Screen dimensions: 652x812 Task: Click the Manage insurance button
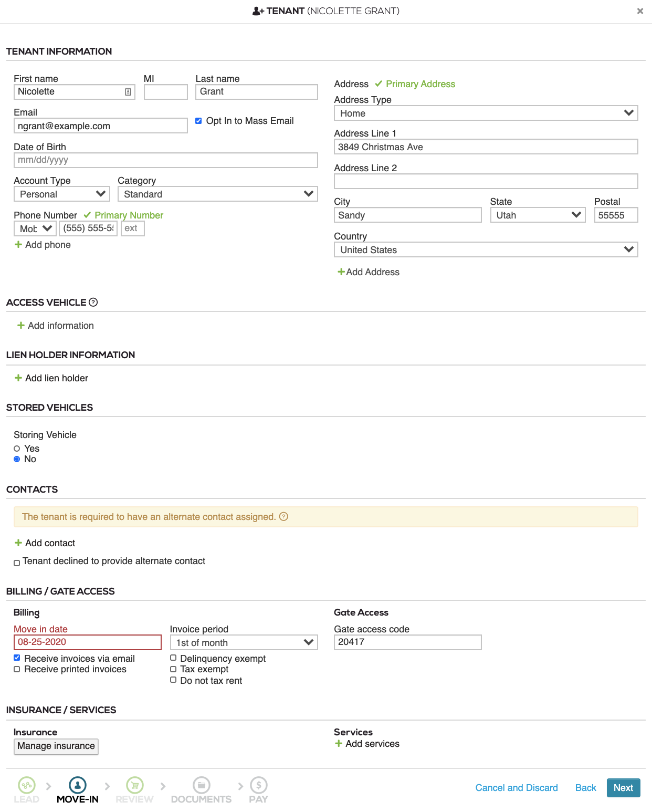click(x=56, y=746)
